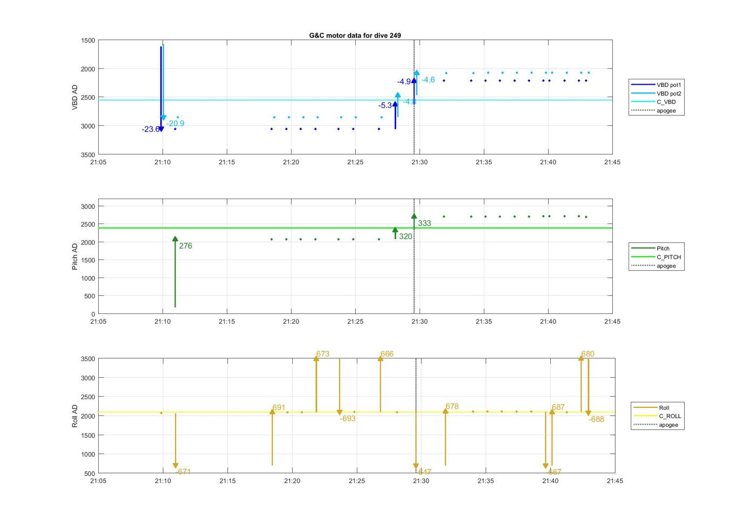Click the -23.6 VBD annotation
Screen dimensions: 756x532
click(151, 129)
